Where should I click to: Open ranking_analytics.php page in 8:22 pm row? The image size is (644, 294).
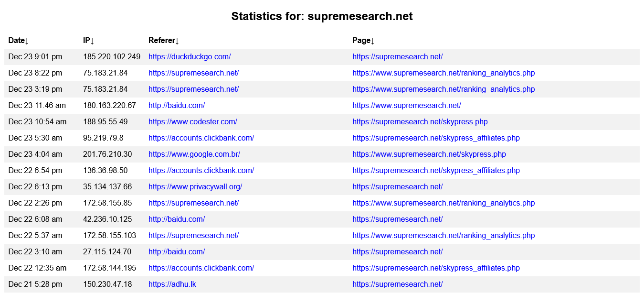(443, 73)
